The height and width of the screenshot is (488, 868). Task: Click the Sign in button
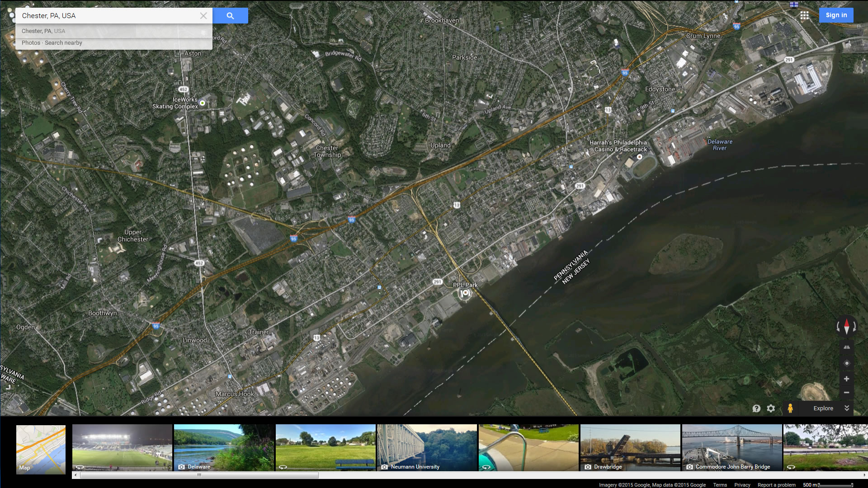(836, 15)
